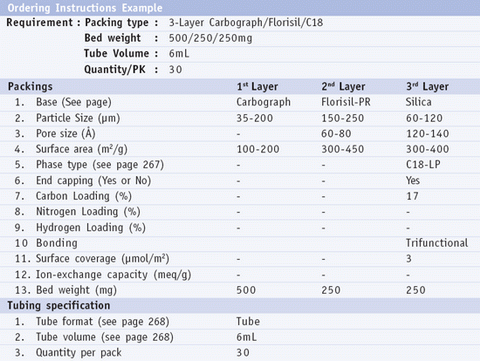This screenshot has width=480, height=361.
Task: Open the Phase type see page 267 reference
Action: click(100, 165)
